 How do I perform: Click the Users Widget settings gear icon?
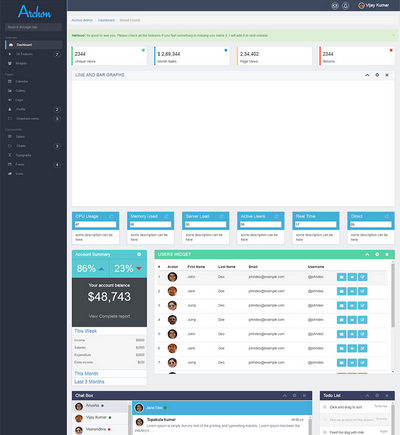click(377, 254)
